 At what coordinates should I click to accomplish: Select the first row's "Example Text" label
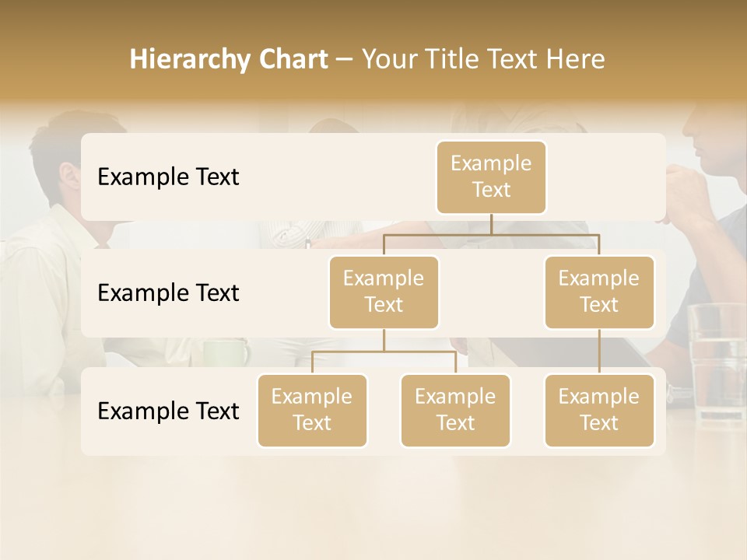click(x=168, y=177)
